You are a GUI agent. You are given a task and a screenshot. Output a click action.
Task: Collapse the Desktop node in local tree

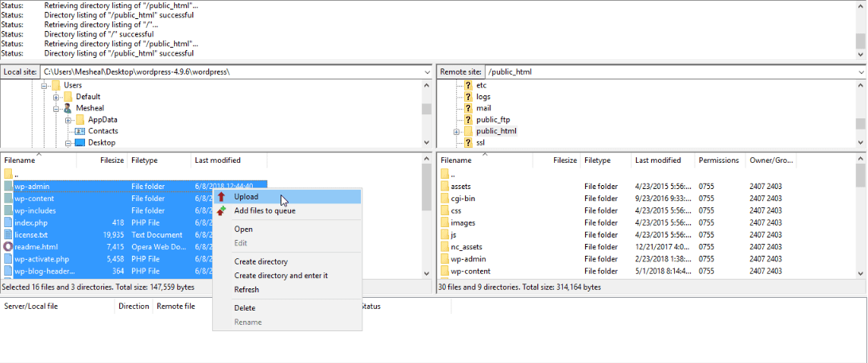(68, 143)
